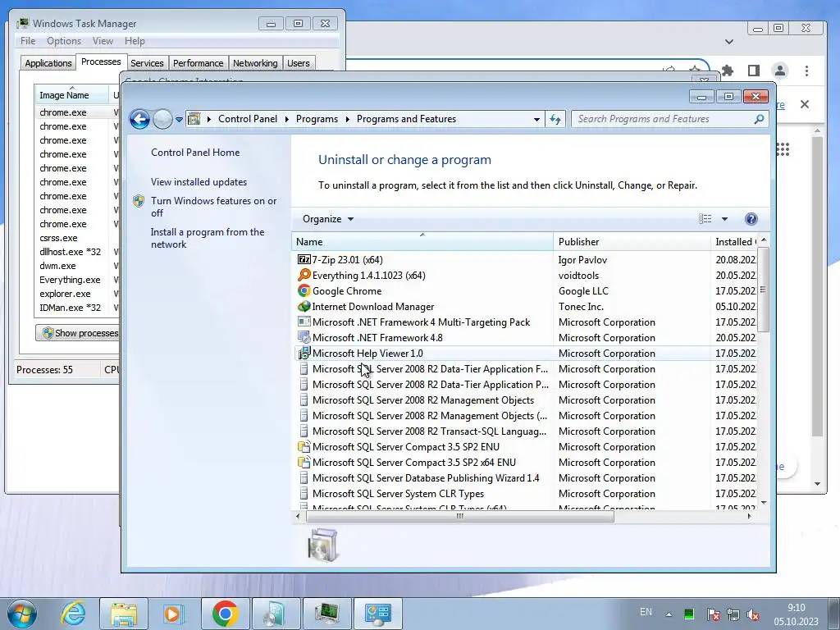Sort programs by Publisher column header
This screenshot has height=630, width=840.
(x=631, y=242)
